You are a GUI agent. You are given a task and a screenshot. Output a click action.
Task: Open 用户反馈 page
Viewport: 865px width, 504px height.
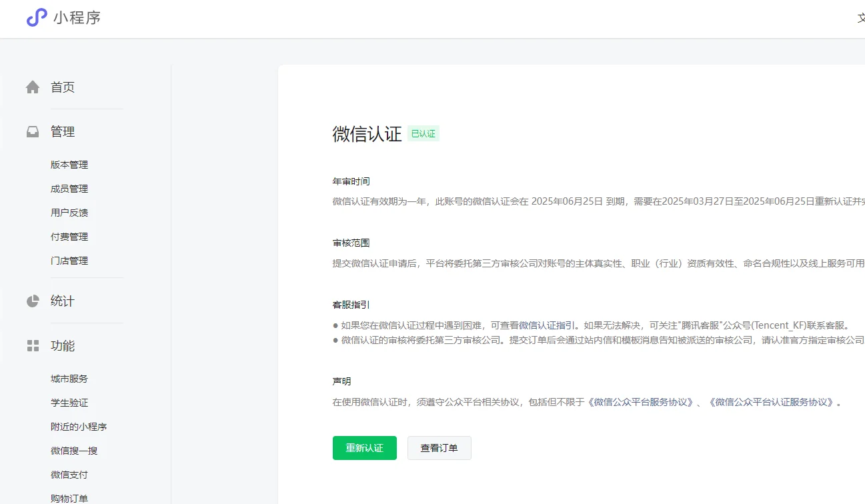point(69,213)
